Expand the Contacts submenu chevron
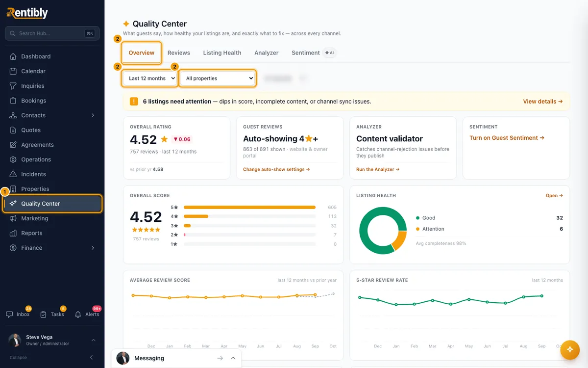 tap(93, 115)
